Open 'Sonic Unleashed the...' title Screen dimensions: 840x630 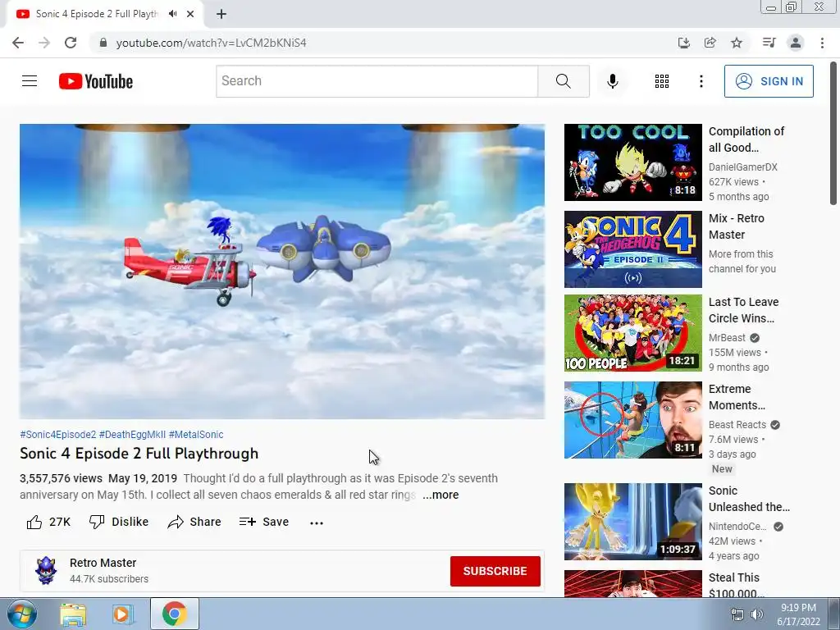(749, 499)
